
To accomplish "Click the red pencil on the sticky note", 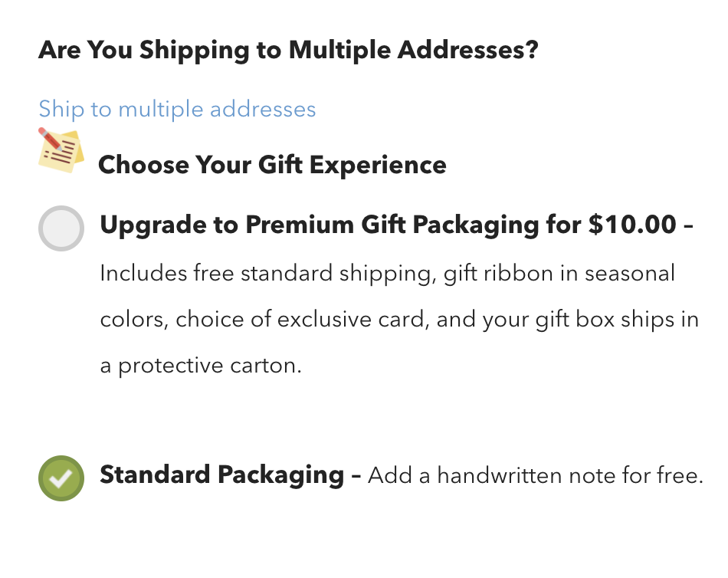I will [51, 140].
